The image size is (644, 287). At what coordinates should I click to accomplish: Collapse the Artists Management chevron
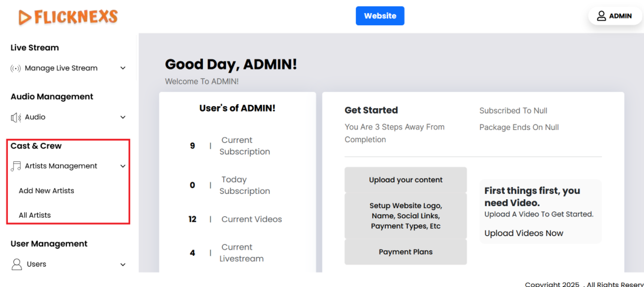pos(123,166)
